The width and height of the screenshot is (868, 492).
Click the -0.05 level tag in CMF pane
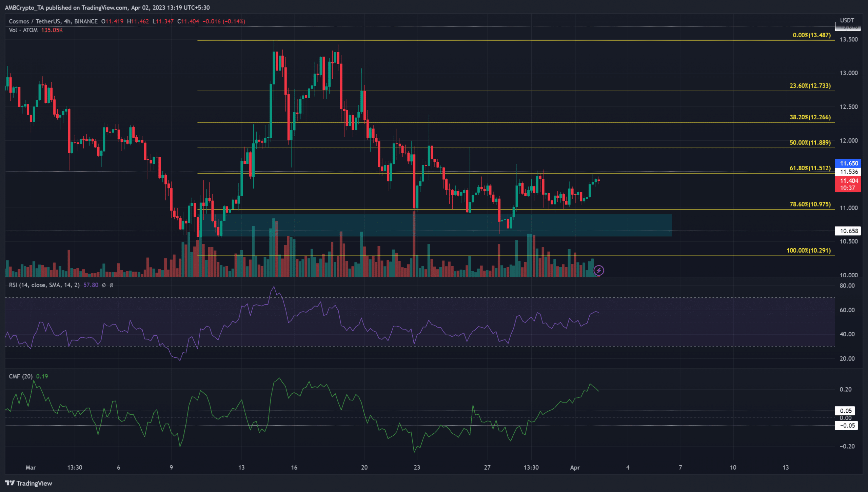[846, 426]
